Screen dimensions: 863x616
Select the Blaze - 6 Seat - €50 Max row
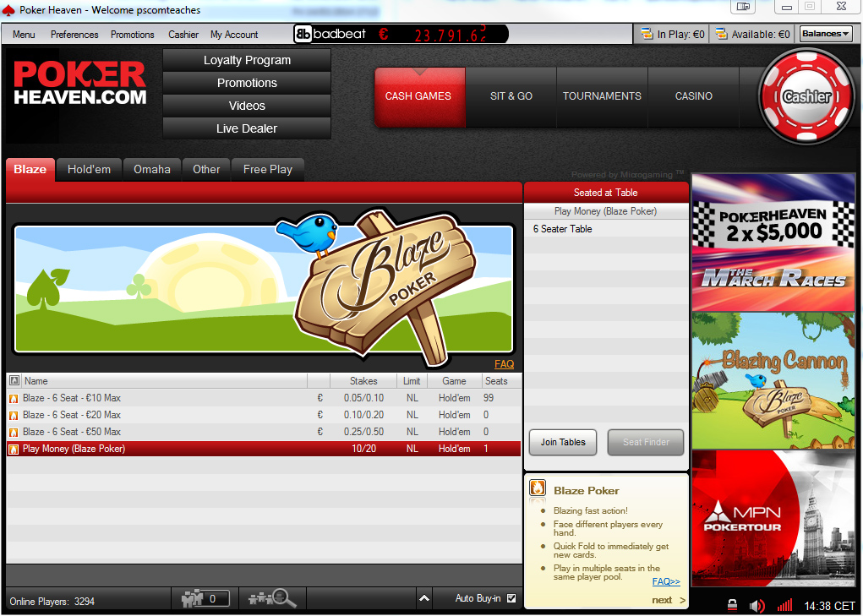pos(264,433)
